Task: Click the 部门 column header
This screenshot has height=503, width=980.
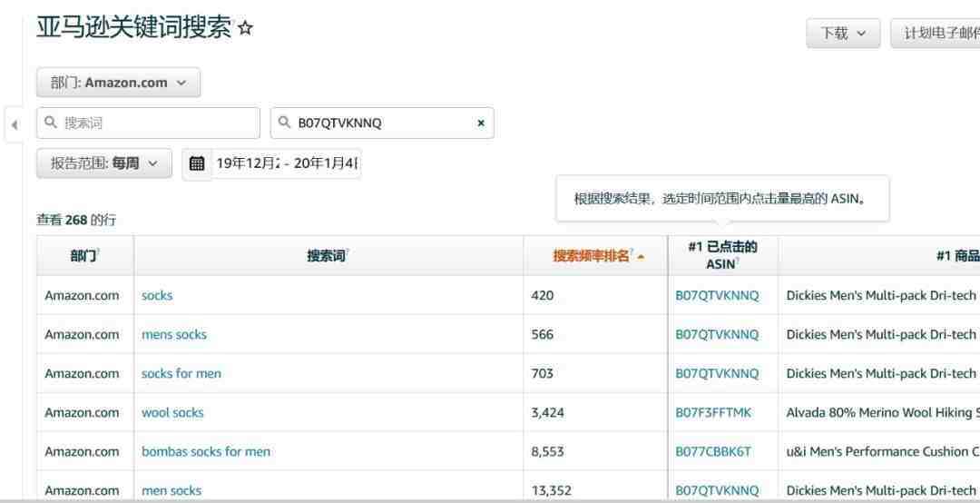Action: click(x=85, y=256)
